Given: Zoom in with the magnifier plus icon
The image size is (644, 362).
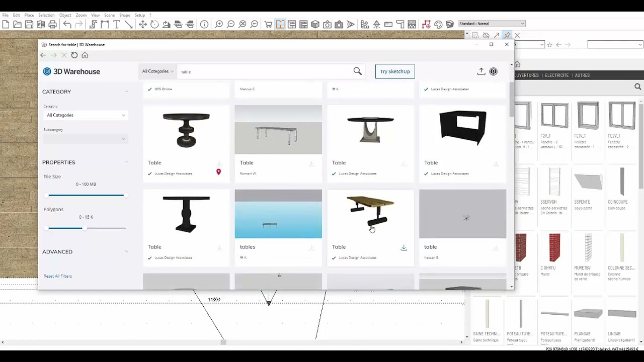Looking at the screenshot, I should (x=219, y=24).
